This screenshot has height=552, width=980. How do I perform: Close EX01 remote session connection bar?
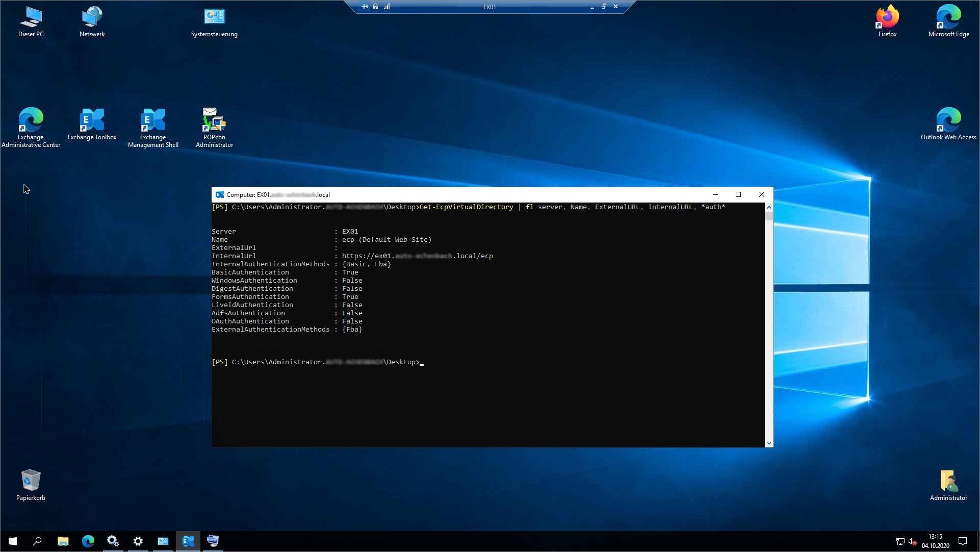(615, 7)
